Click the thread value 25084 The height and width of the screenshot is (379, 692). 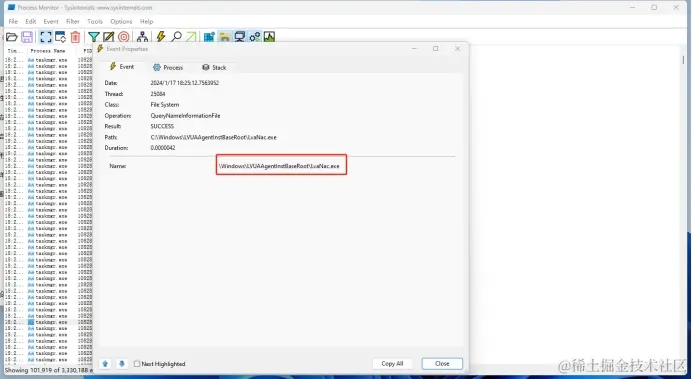(158, 94)
